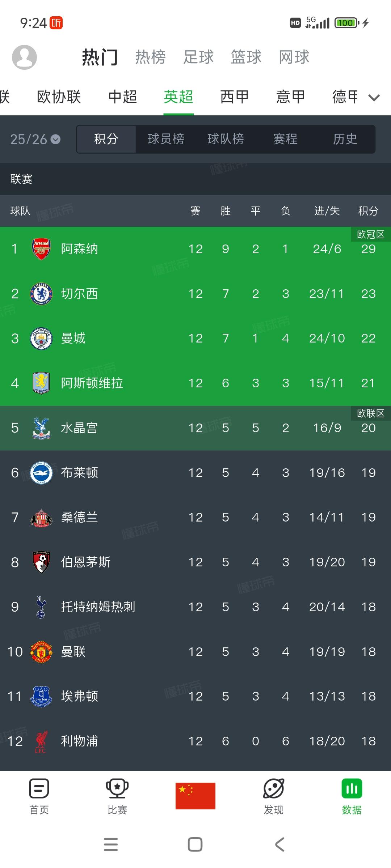
Task: Select the 历史 tab
Action: (x=345, y=139)
